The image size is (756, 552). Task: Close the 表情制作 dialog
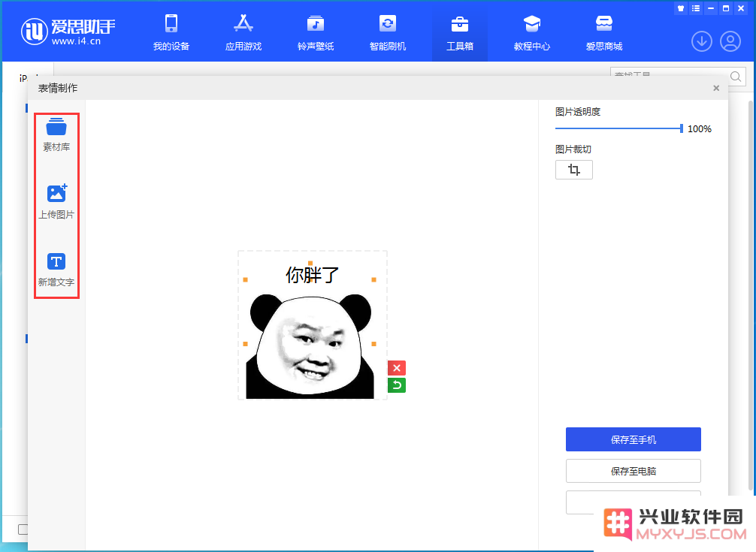[x=716, y=88]
